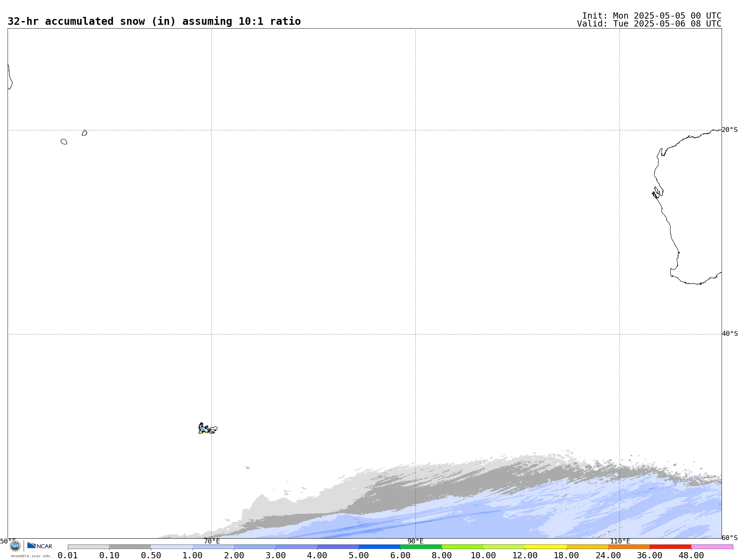The image size is (744, 560).
Task: Click the Valid: Tue 2025-05-06 08 UTC text
Action: pyautogui.click(x=649, y=24)
